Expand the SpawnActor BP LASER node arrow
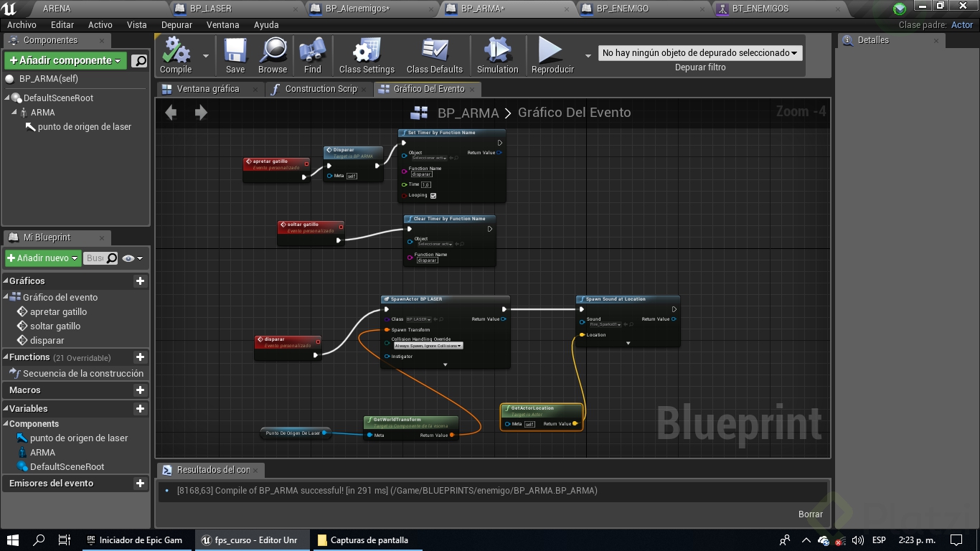The image size is (980, 551). pos(445,365)
